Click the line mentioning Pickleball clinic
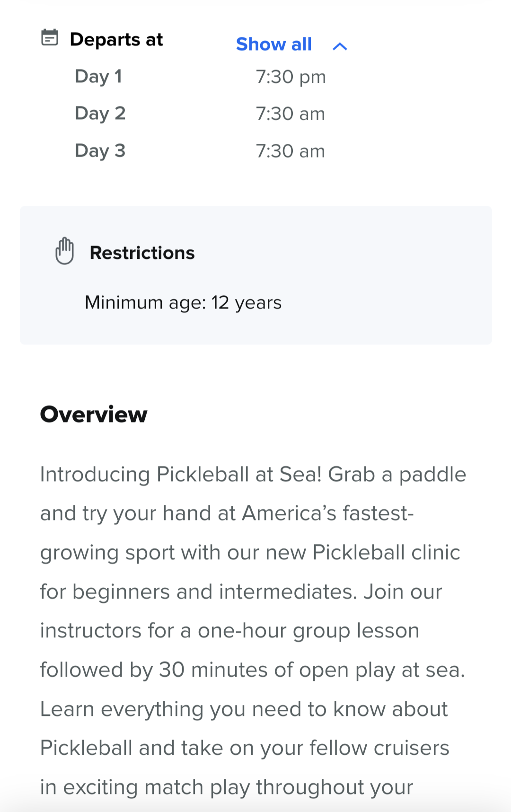Viewport: 511px width, 812px height. 250,553
